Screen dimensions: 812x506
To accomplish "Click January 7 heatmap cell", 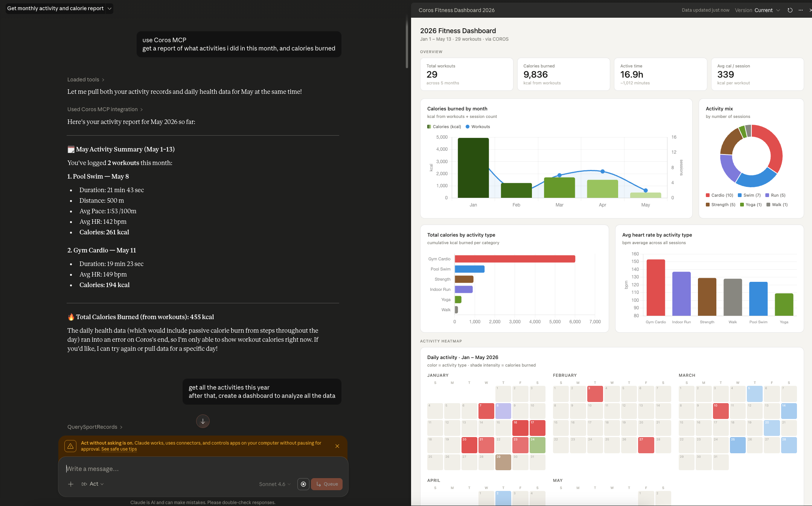I will coord(486,411).
